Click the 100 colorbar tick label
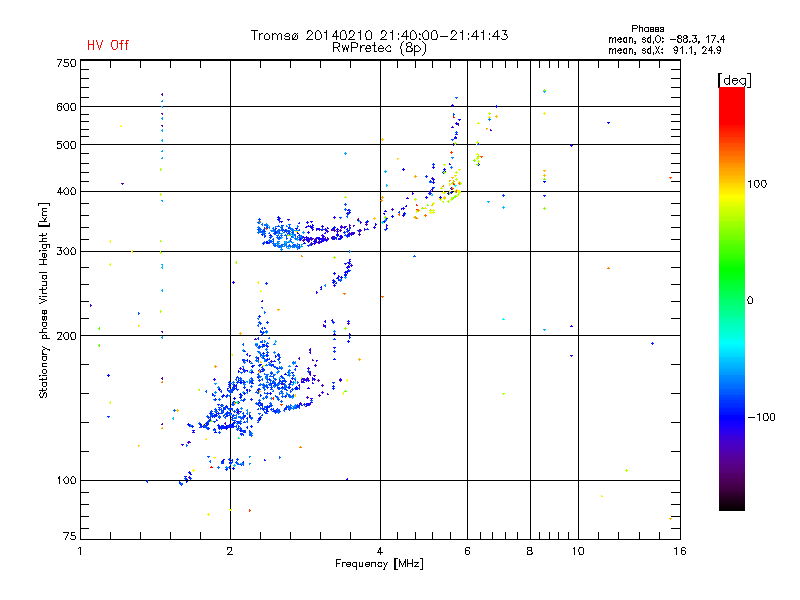 click(x=757, y=184)
